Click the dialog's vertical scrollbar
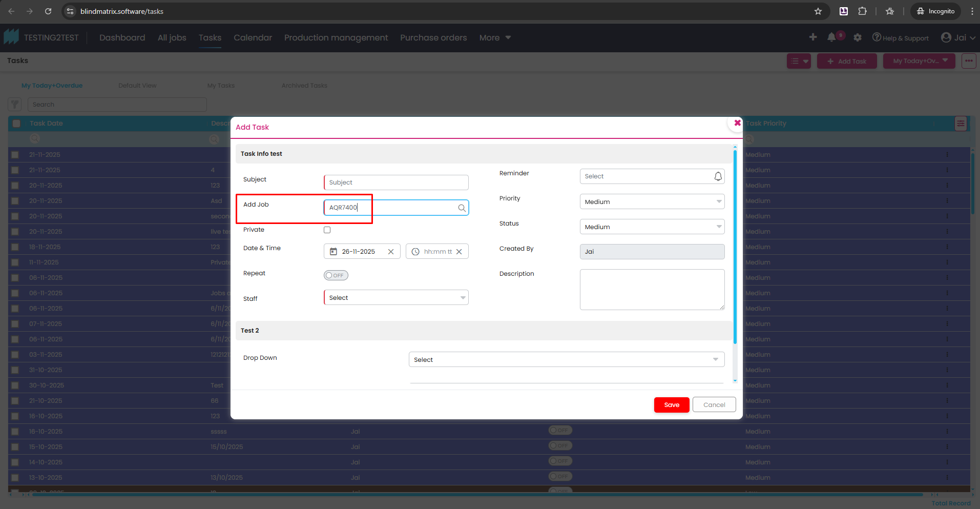 click(x=735, y=246)
